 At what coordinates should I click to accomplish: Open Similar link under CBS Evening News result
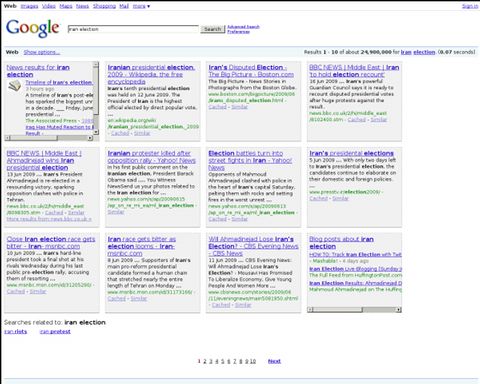[243, 305]
